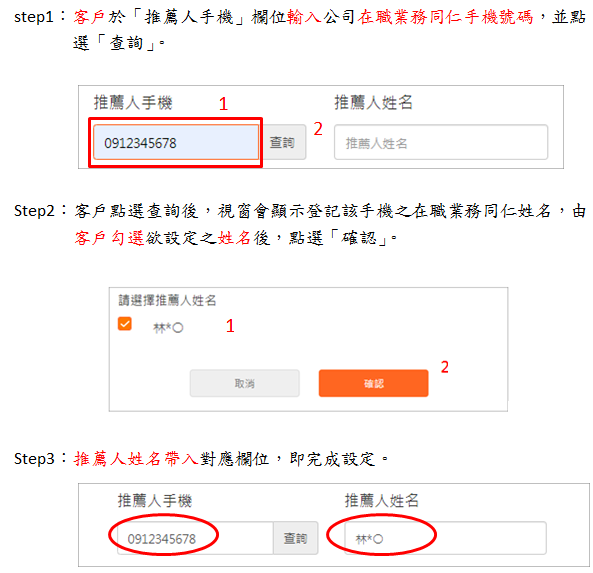The image size is (593, 573).
Task: Click the 推薦人姓名 label in the Step3 form
Action: [382, 500]
